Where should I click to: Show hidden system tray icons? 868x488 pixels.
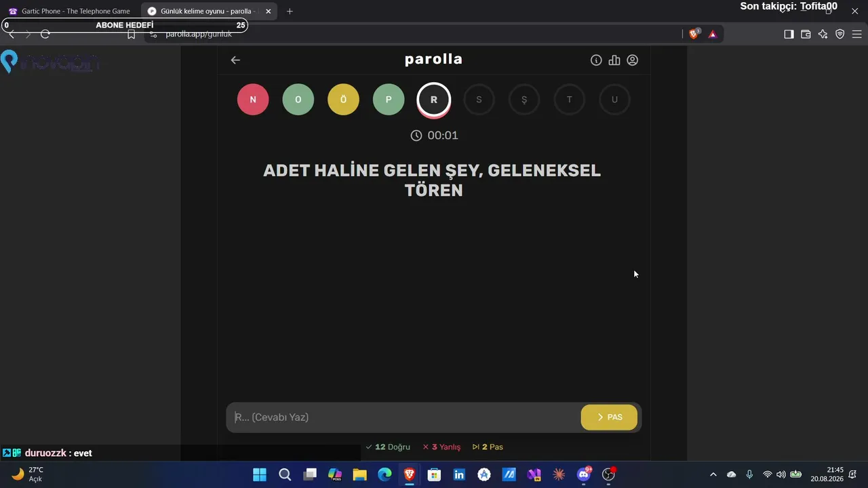[x=713, y=474]
